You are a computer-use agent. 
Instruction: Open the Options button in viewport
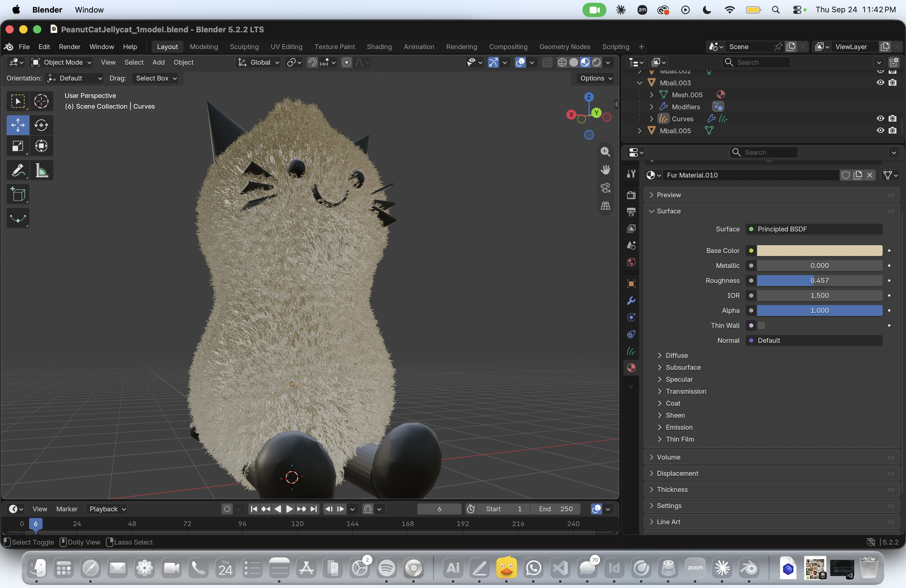click(596, 78)
